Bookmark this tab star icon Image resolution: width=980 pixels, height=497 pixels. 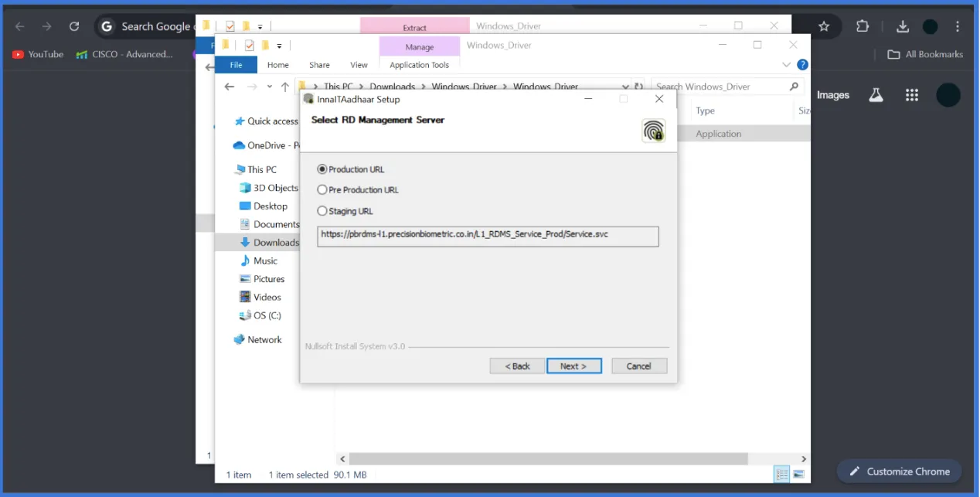pos(824,26)
